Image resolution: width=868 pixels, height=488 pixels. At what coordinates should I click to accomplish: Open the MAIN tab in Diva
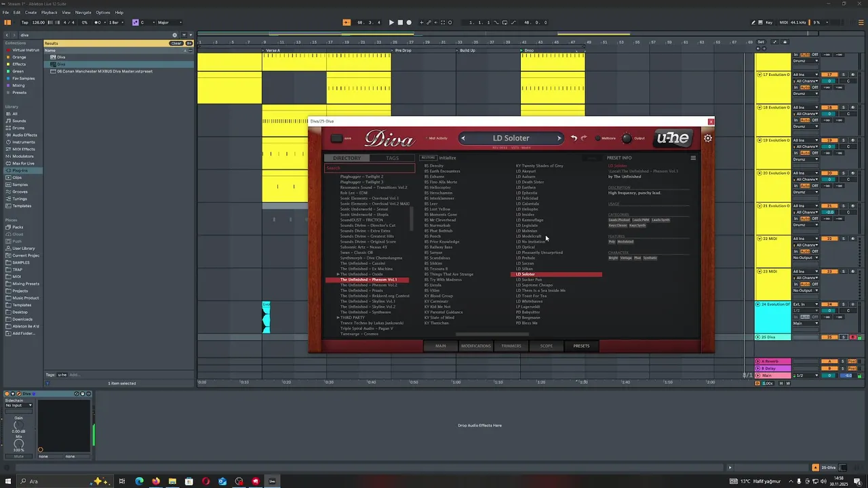pyautogui.click(x=441, y=346)
